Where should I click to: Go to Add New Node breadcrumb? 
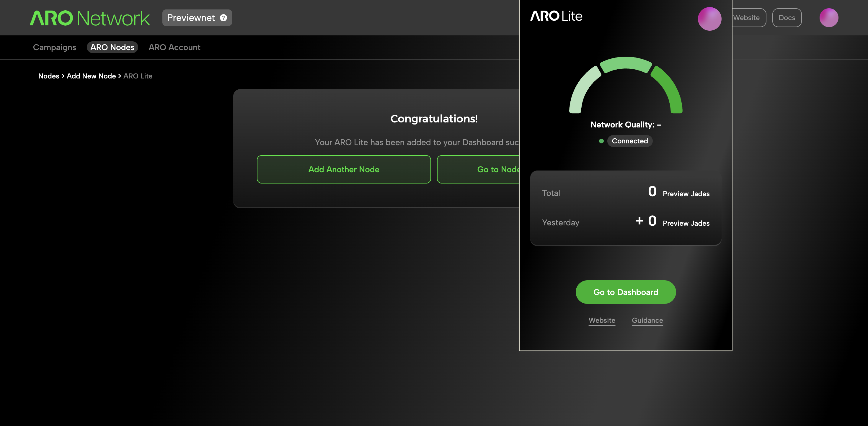[x=91, y=76]
